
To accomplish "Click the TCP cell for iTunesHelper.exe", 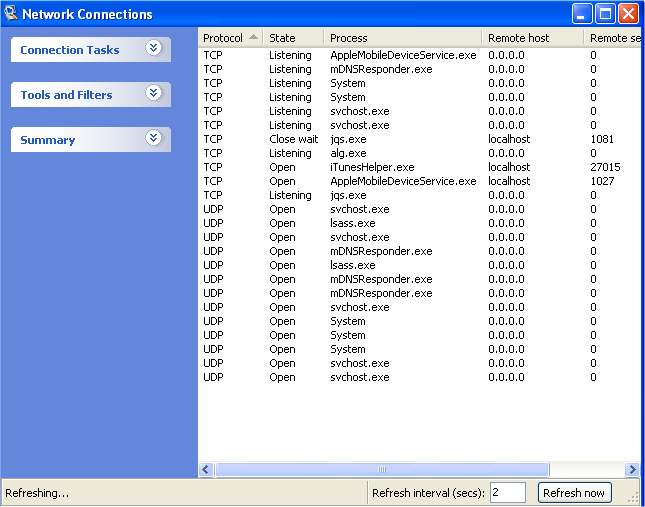I will 213,167.
